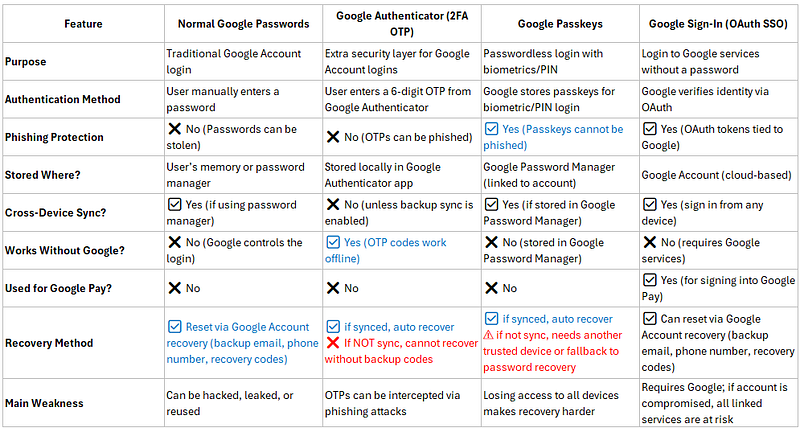Click the "Google Sign-In (OAuth SSO)" column header

pyautogui.click(x=718, y=24)
